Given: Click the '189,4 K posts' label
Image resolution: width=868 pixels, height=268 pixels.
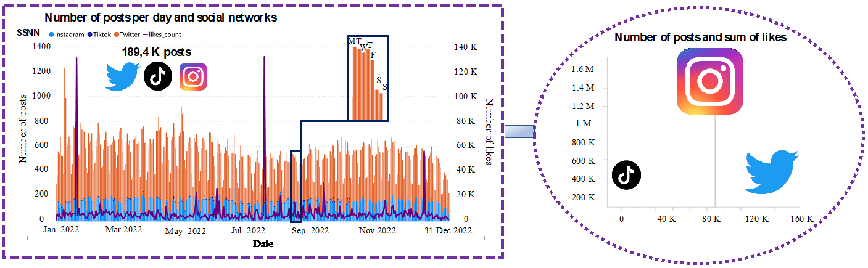Looking at the screenshot, I should coord(157,52).
